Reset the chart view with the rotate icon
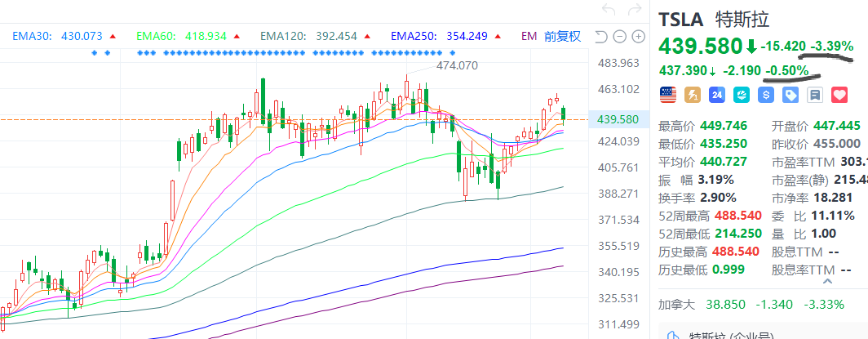The height and width of the screenshot is (339, 868). [601, 37]
